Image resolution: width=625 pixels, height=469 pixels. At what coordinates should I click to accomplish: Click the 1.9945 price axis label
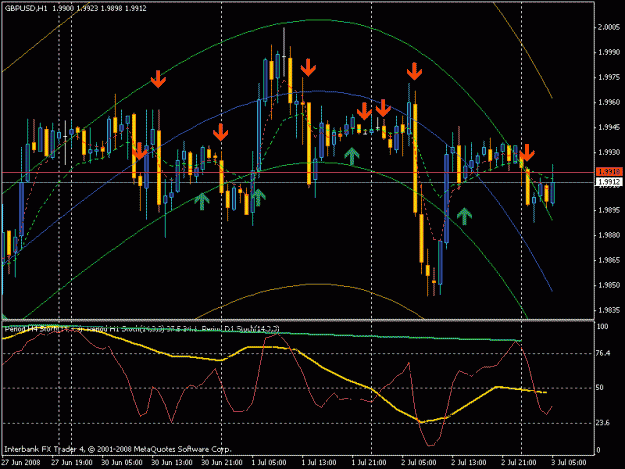tap(609, 128)
